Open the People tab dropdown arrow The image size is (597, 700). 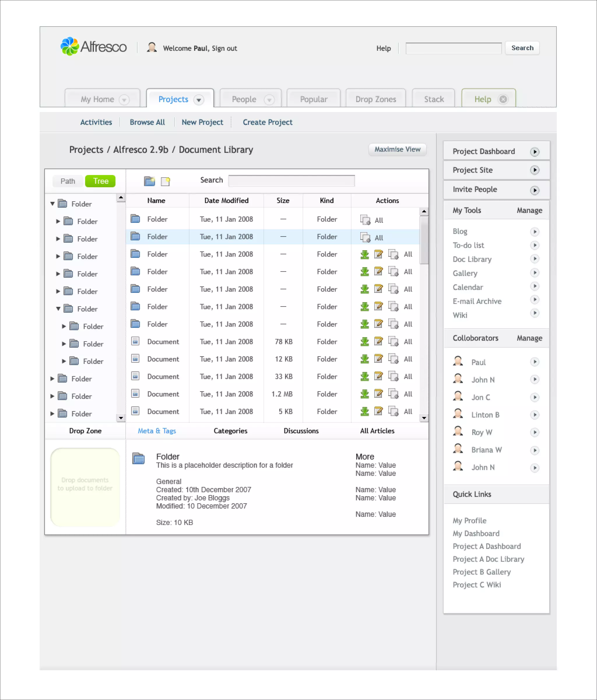pos(269,100)
